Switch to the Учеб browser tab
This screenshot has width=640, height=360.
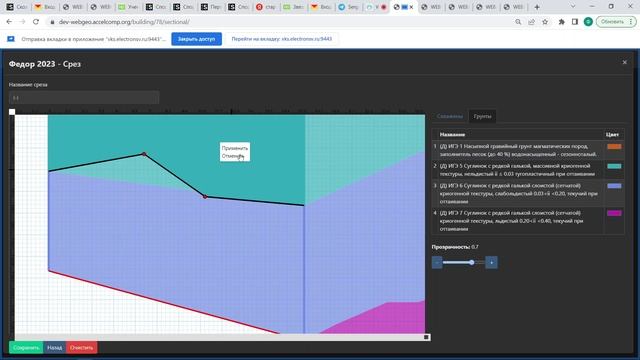click(x=128, y=7)
